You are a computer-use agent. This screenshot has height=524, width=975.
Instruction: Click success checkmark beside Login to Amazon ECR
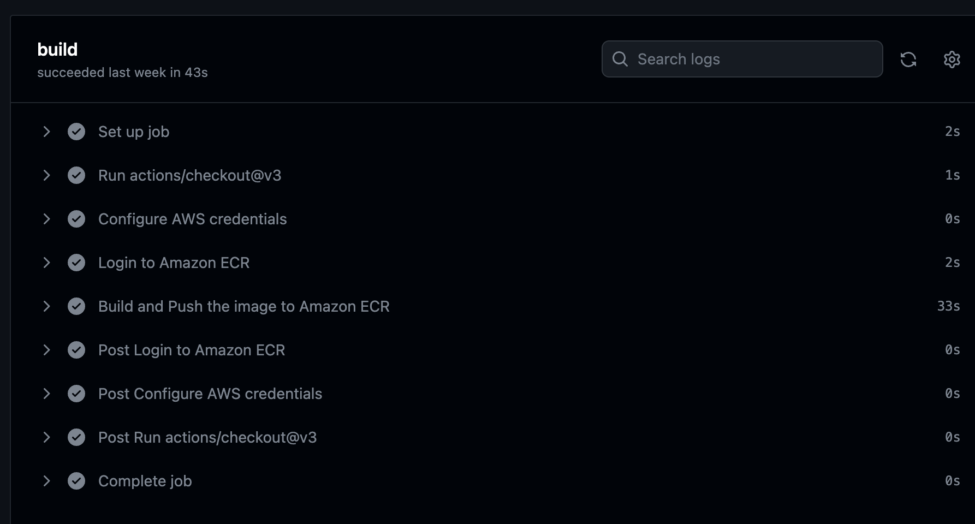[x=76, y=263]
